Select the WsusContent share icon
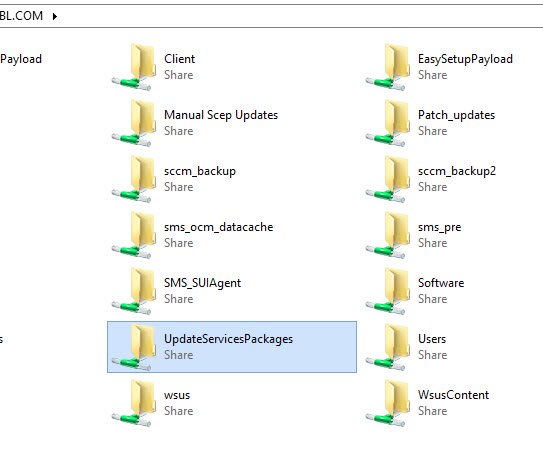Screen dimensions: 543x461 [x=387, y=403]
